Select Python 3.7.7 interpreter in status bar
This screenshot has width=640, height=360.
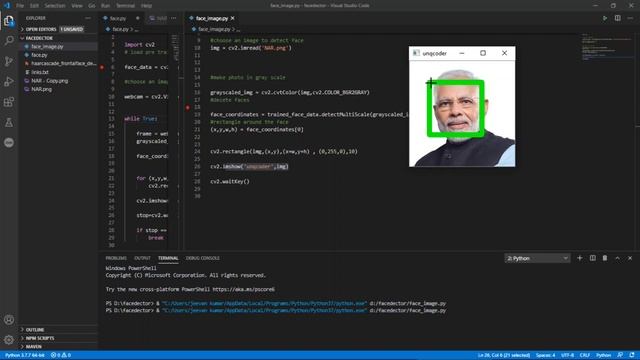pos(24,355)
